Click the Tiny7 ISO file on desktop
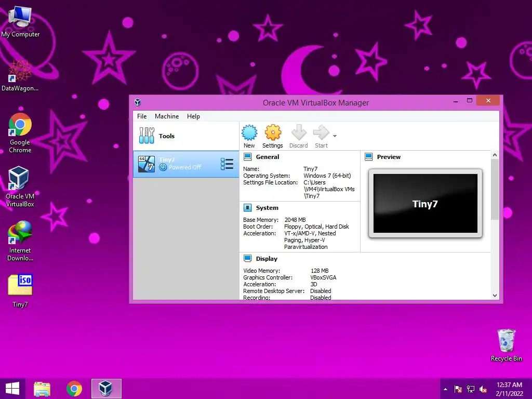The height and width of the screenshot is (399, 532). coord(20,291)
